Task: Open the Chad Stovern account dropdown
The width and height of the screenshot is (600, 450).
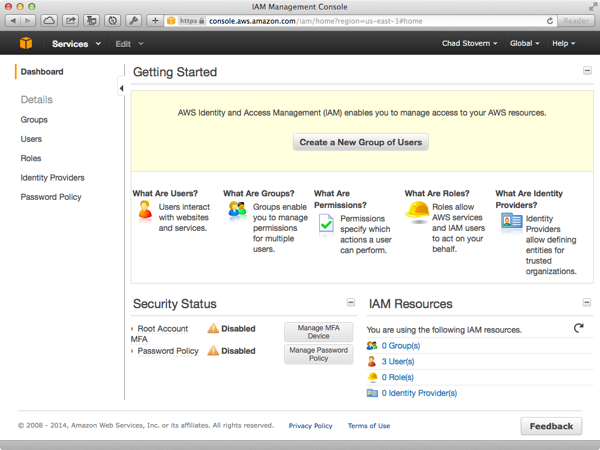Action: tap(470, 43)
